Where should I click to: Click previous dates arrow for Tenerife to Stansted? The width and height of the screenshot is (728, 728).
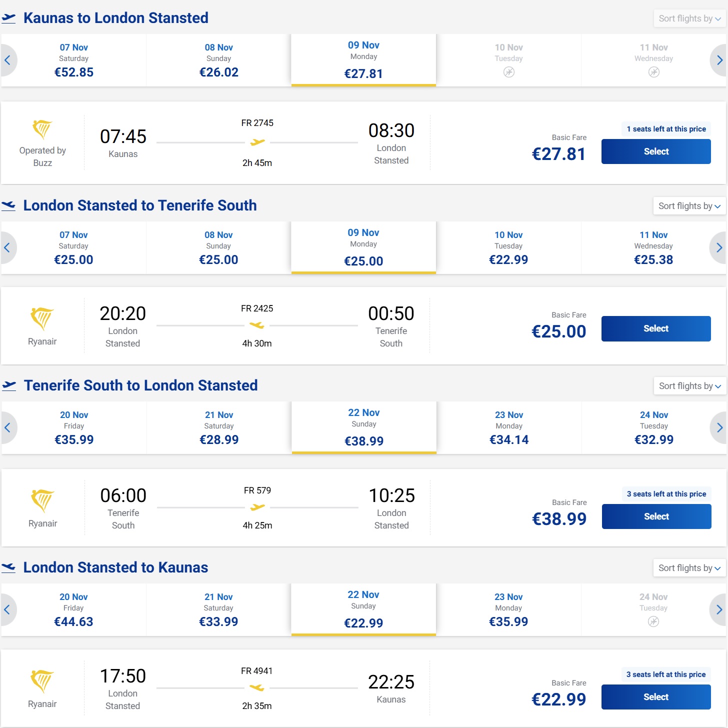click(8, 427)
